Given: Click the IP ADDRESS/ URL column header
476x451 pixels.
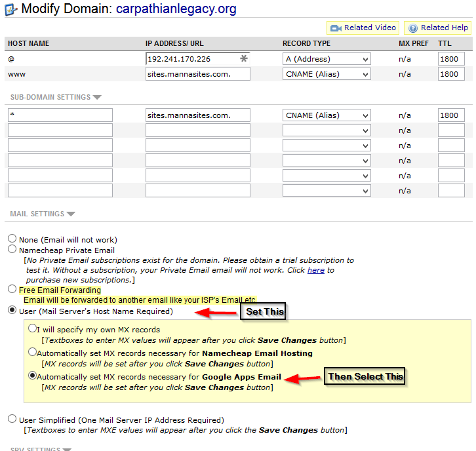Looking at the screenshot, I should pyautogui.click(x=174, y=43).
